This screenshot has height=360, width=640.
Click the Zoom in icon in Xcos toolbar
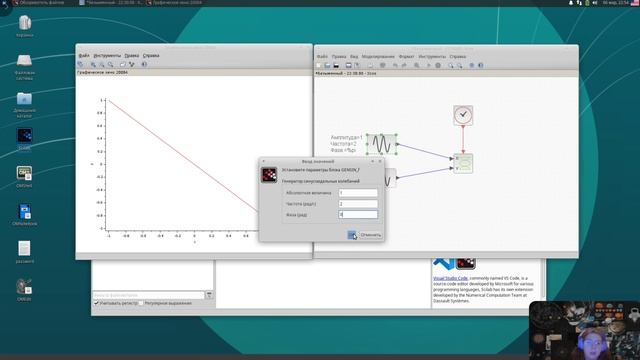(451, 65)
